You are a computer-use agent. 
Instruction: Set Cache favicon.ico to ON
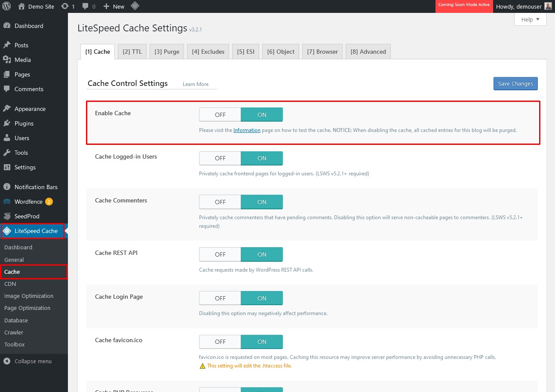pos(262,342)
